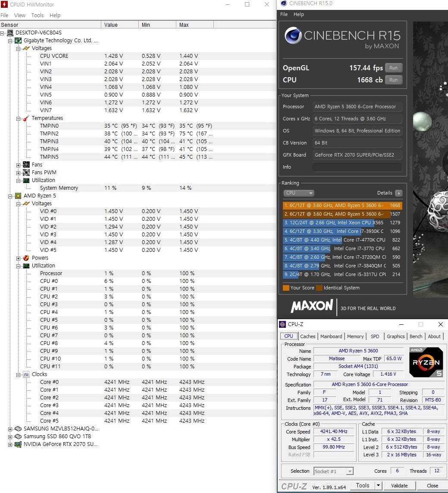Screen dimensions: 448x493
Task: Open HWMonitor Tools menu
Action: (x=38, y=15)
